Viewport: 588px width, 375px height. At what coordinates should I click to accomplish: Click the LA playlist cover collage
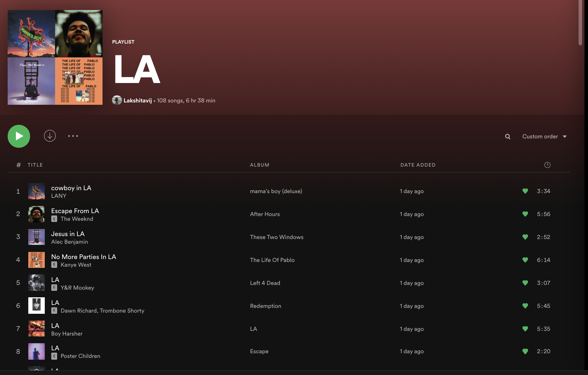point(55,57)
